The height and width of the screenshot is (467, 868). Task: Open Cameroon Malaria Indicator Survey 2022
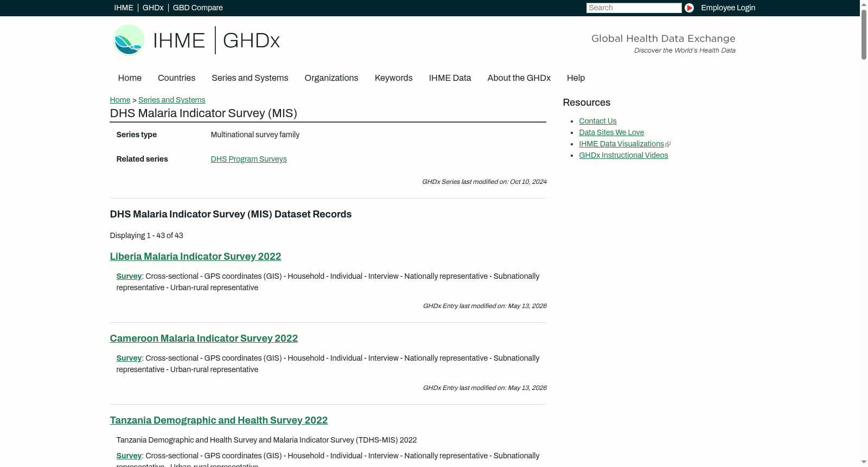[x=204, y=338]
